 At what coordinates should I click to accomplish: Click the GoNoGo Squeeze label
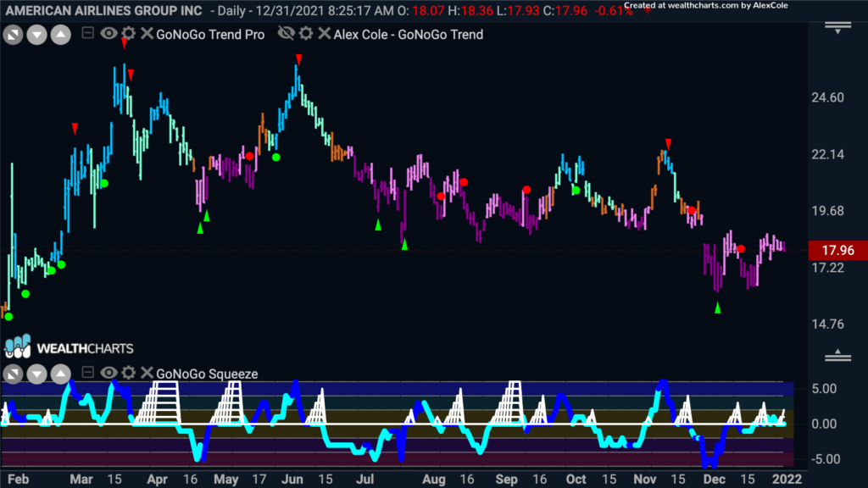[x=207, y=374]
